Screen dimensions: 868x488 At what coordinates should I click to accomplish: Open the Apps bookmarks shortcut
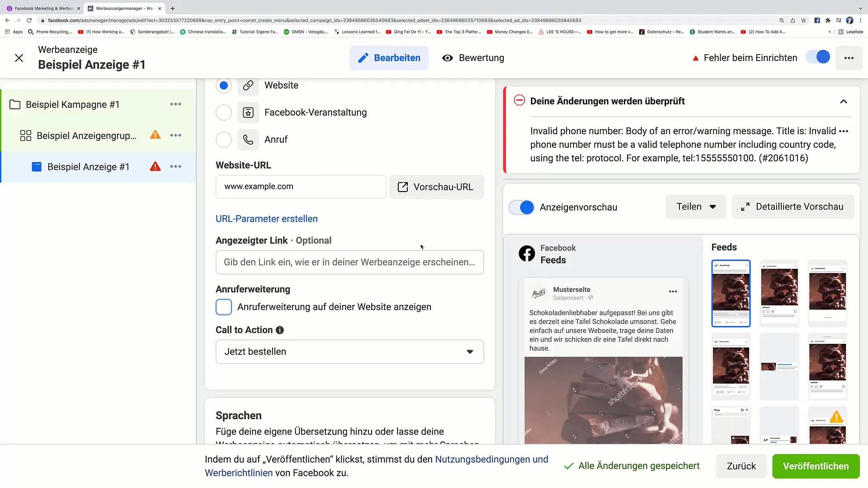[x=14, y=32]
